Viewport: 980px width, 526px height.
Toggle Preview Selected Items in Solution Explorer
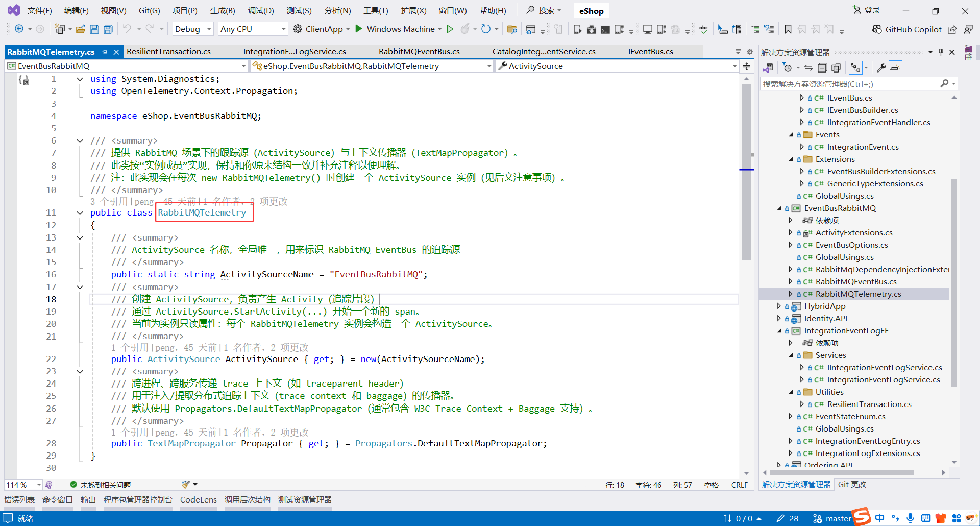[896, 68]
